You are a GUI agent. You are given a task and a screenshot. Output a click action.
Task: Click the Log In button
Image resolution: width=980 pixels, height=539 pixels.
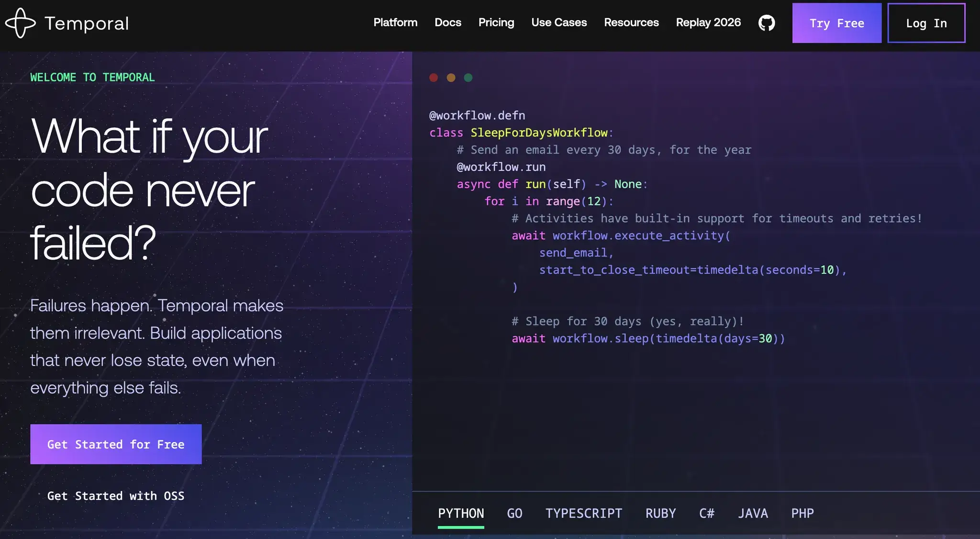coord(926,23)
